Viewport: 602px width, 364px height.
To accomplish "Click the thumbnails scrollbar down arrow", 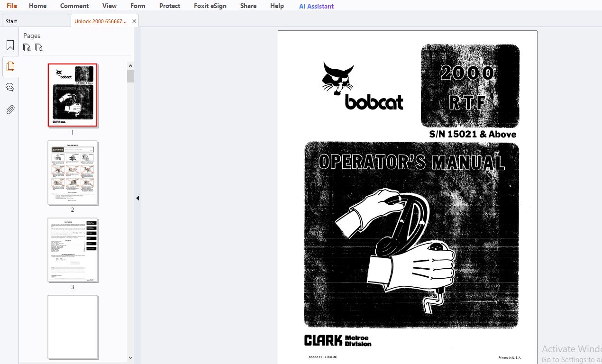I will point(131,358).
